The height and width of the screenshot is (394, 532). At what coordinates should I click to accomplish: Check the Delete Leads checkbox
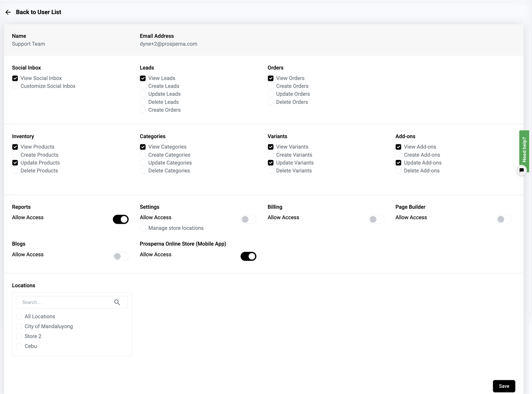[143, 102]
